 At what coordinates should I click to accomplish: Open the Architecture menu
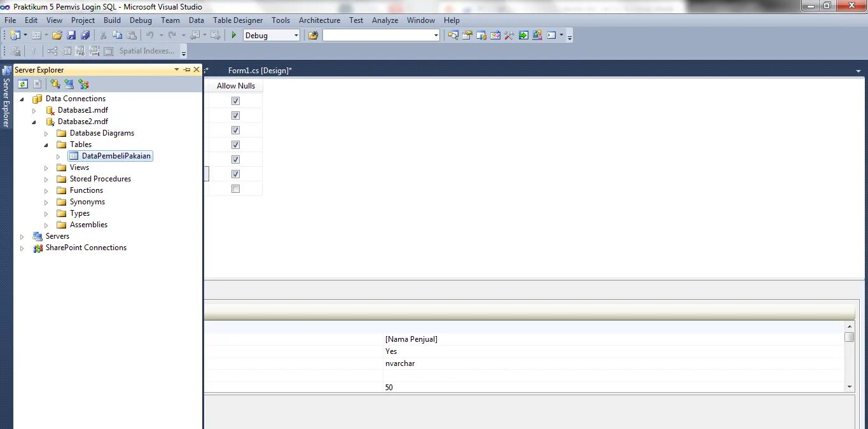319,20
